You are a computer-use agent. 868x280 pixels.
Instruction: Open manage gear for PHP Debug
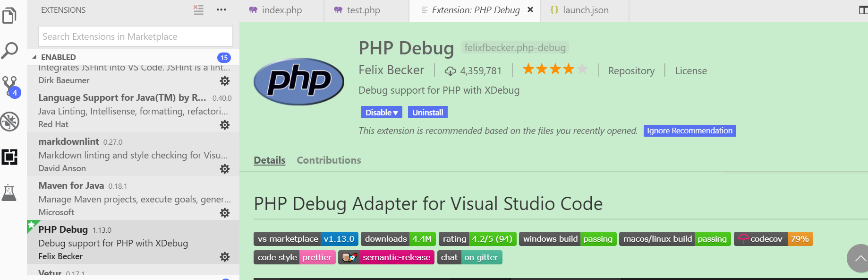(x=225, y=257)
